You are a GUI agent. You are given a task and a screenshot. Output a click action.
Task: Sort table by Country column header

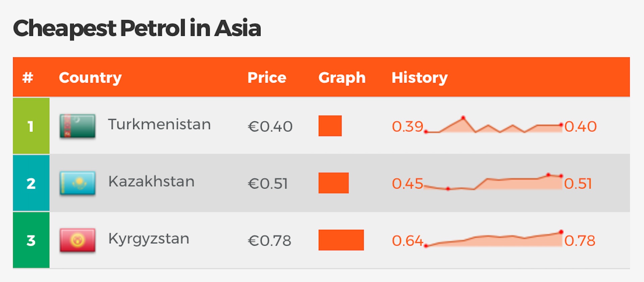[x=90, y=78]
